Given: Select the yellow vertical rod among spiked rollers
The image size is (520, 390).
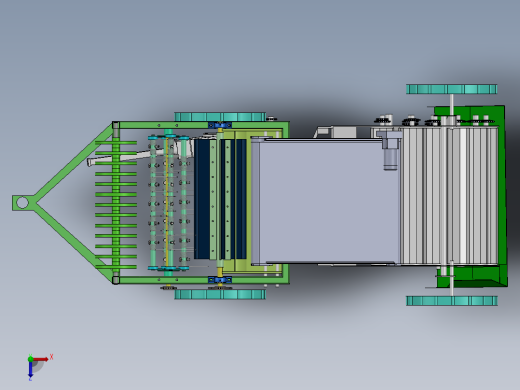Looking at the screenshot, I should [x=167, y=202].
